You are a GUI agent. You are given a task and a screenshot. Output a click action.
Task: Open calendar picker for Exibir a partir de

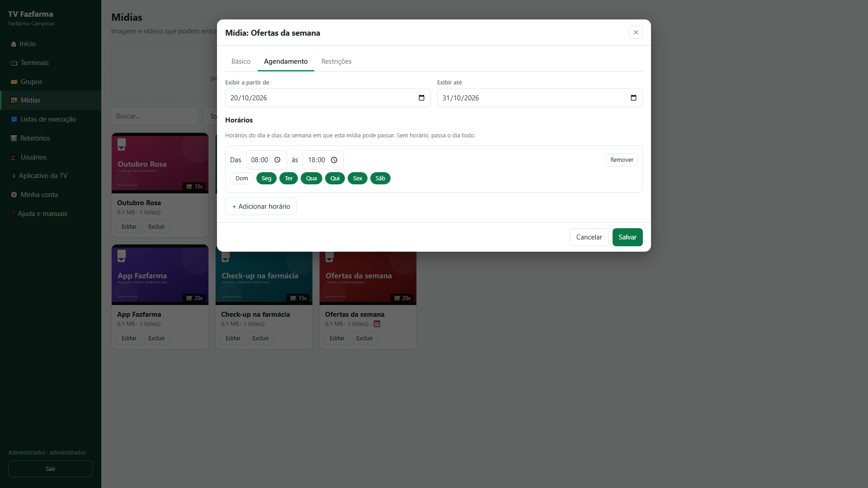(x=421, y=98)
